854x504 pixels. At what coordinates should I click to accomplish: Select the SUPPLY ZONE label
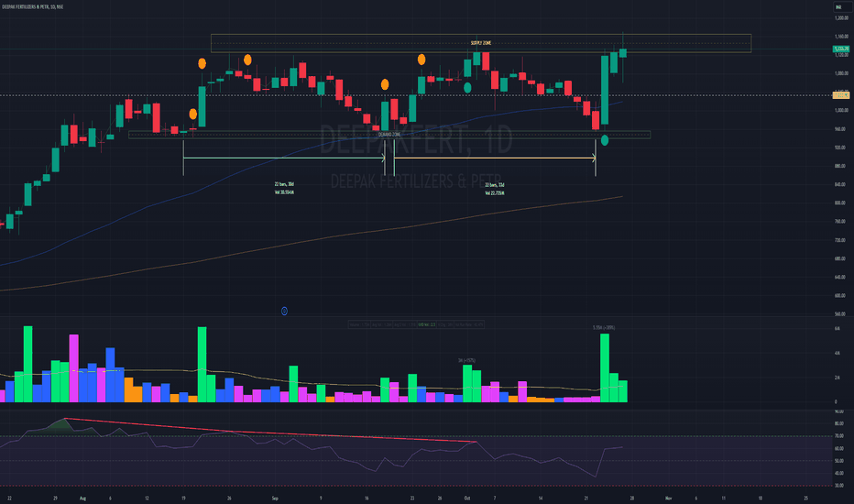481,43
